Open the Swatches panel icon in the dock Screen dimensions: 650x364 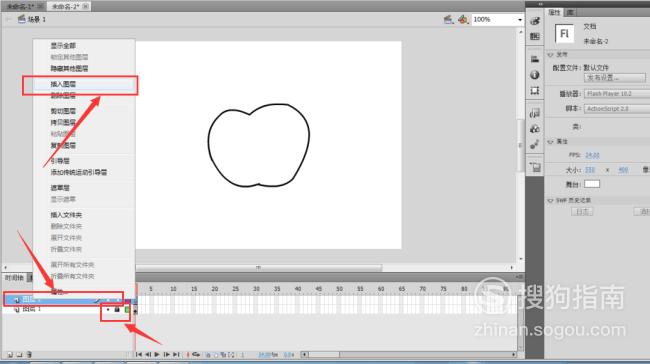(535, 36)
